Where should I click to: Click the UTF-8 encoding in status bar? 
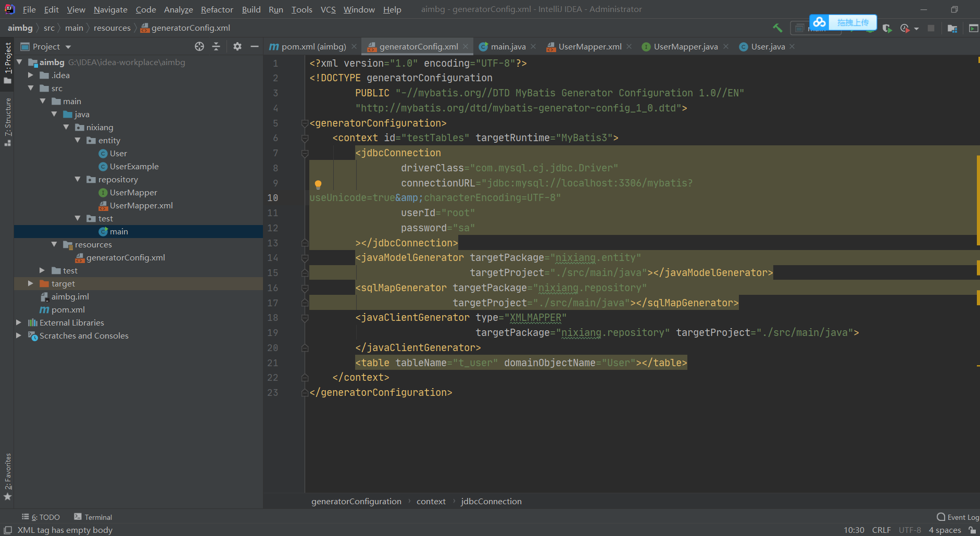tap(910, 530)
